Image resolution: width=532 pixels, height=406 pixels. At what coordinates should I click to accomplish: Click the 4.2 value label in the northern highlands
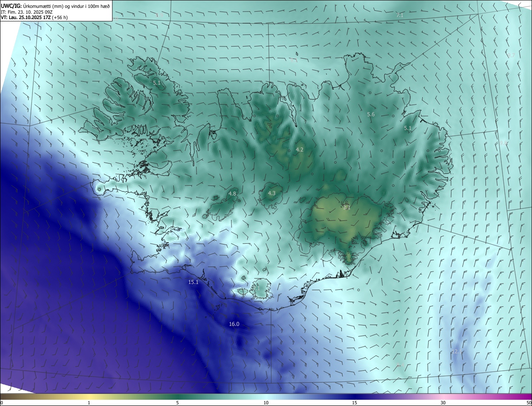(299, 149)
